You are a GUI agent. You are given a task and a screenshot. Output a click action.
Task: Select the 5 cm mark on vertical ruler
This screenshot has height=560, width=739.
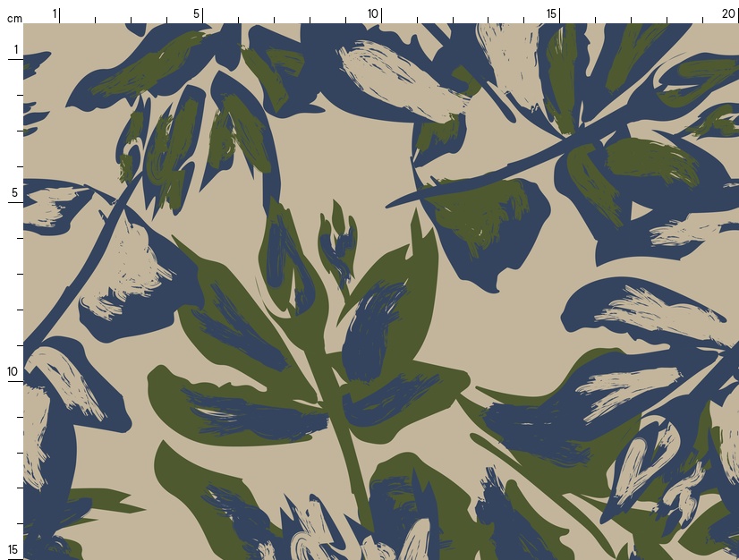point(15,193)
